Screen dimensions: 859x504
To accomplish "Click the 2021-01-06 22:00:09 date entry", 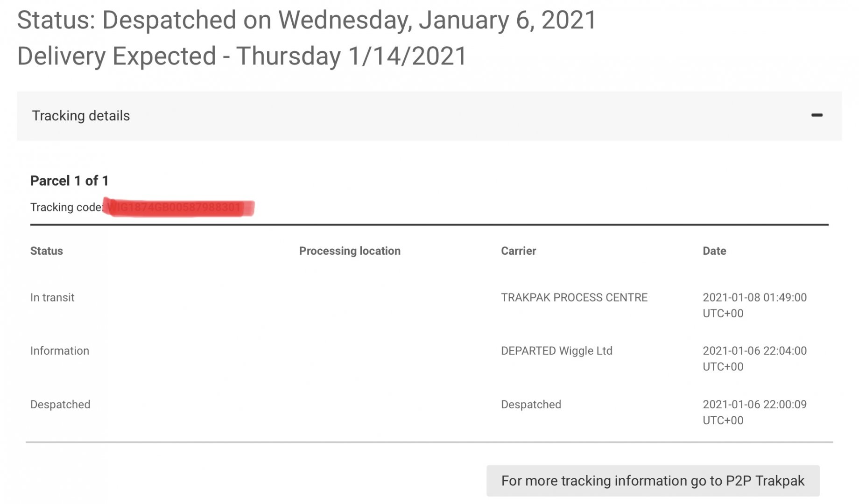I will tap(754, 412).
